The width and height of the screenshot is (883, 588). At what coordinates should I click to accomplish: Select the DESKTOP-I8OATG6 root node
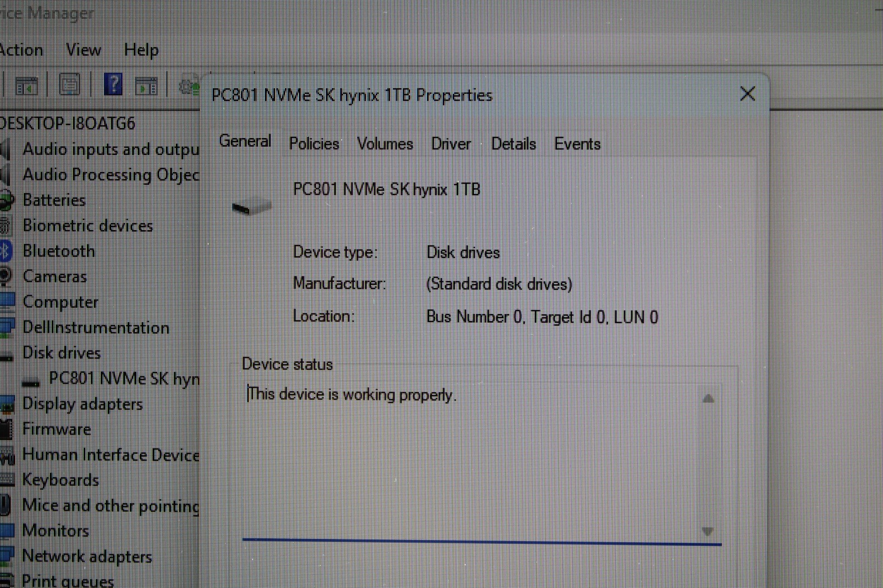[67, 124]
